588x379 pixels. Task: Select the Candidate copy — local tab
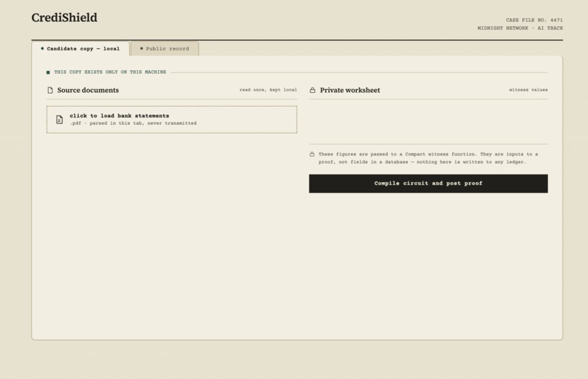point(81,48)
